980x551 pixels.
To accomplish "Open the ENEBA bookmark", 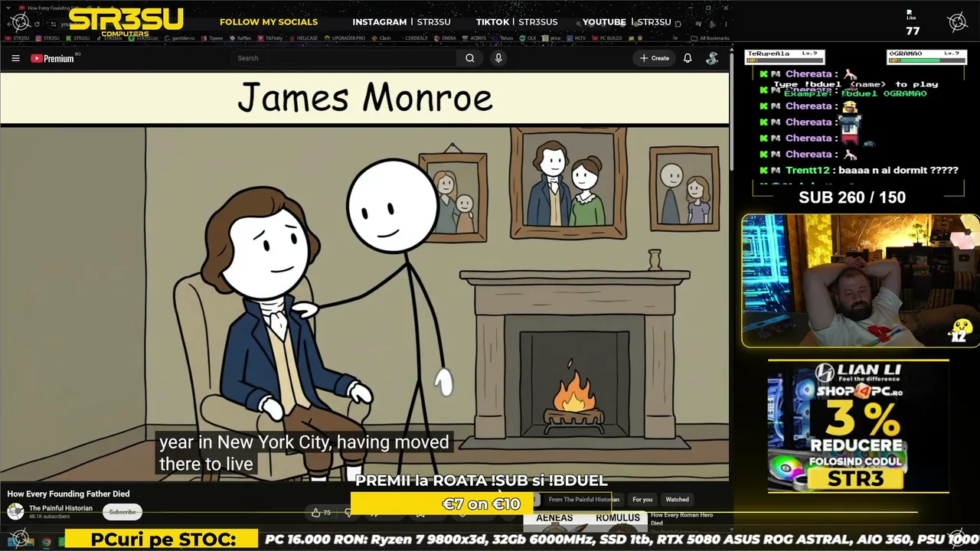I will point(446,37).
